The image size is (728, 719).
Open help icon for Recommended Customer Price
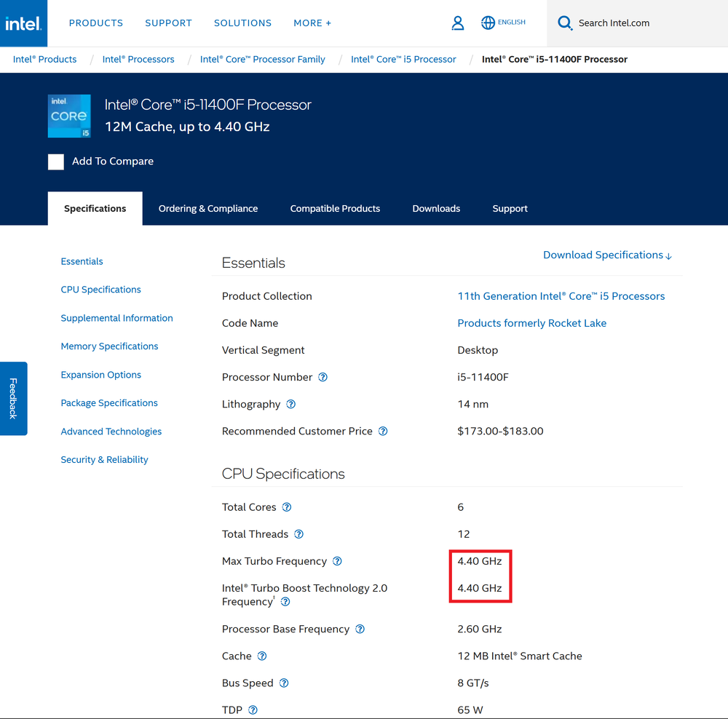pyautogui.click(x=383, y=432)
